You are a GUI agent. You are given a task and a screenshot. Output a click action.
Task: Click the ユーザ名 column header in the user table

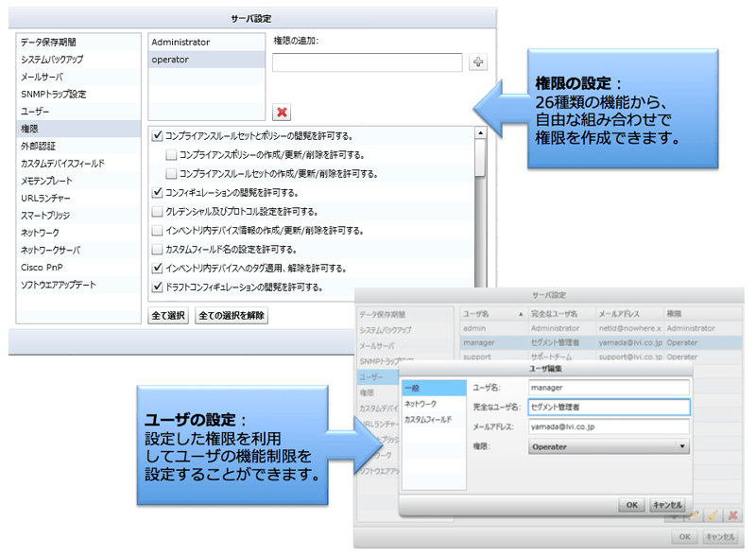pos(493,314)
